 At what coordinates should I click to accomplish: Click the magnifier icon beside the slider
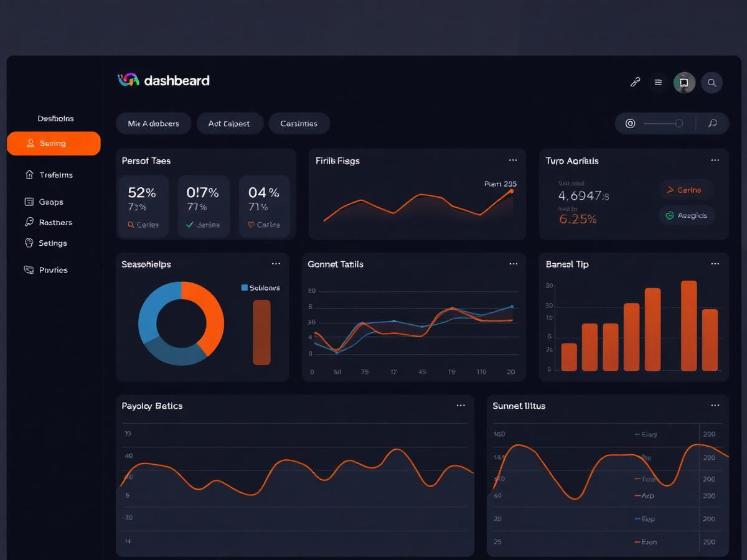pyautogui.click(x=713, y=123)
